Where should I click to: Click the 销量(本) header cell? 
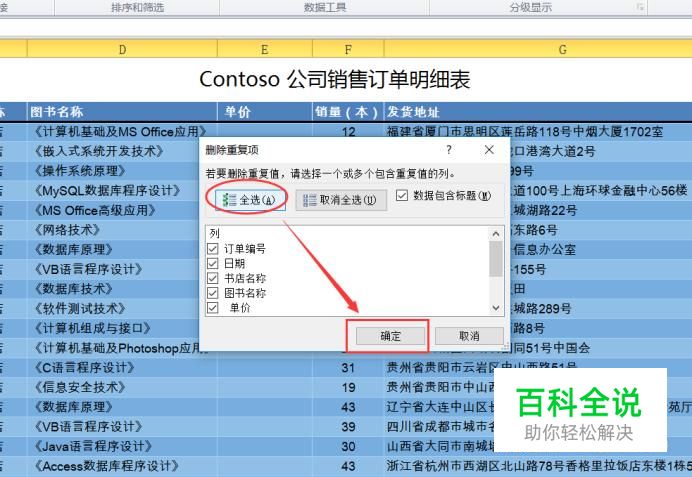coord(348,112)
